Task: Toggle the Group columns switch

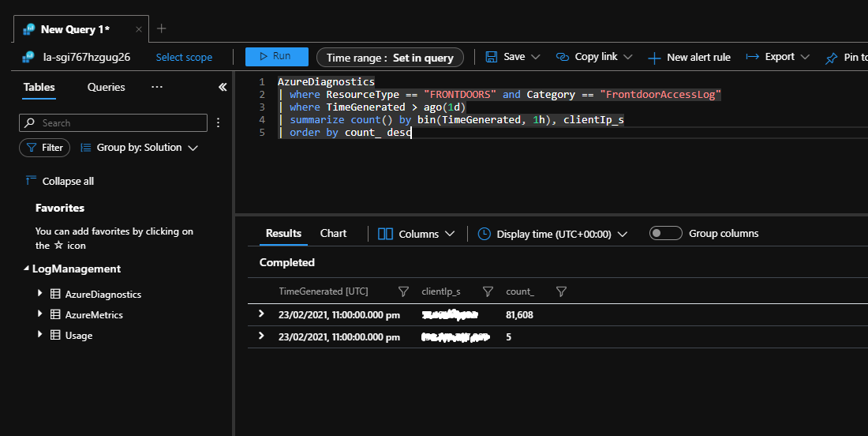Action: coord(665,233)
